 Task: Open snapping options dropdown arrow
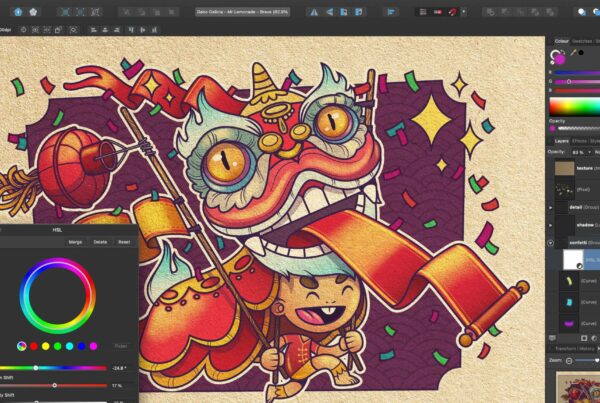463,12
